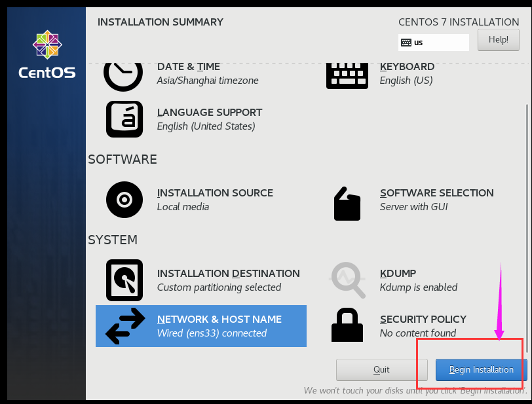Image resolution: width=532 pixels, height=404 pixels.
Task: Open the Date & Time clock icon
Action: coord(123,77)
